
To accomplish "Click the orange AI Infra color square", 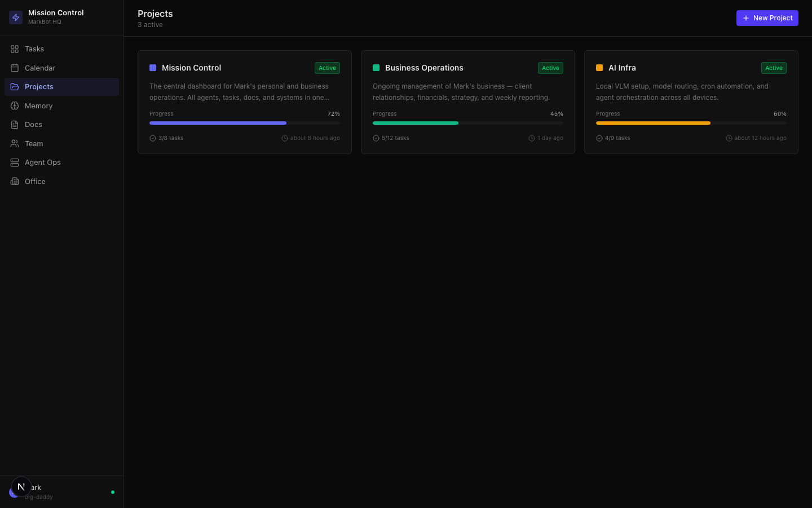I will tap(599, 68).
